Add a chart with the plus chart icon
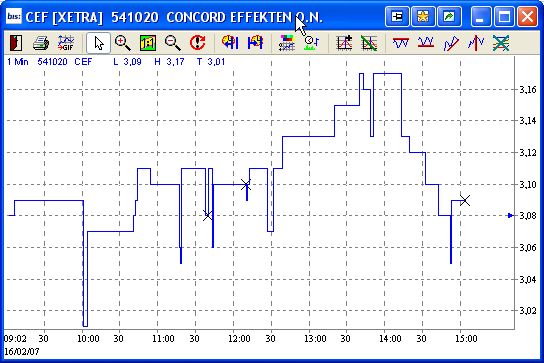Viewport: 544px width, 363px height. 344,43
